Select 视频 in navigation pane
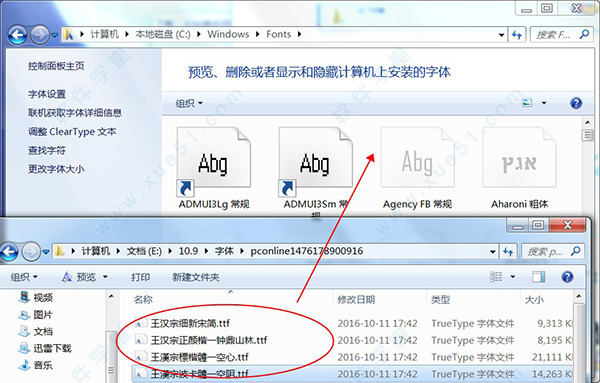Viewport: 600px width, 383px height. tap(36, 297)
